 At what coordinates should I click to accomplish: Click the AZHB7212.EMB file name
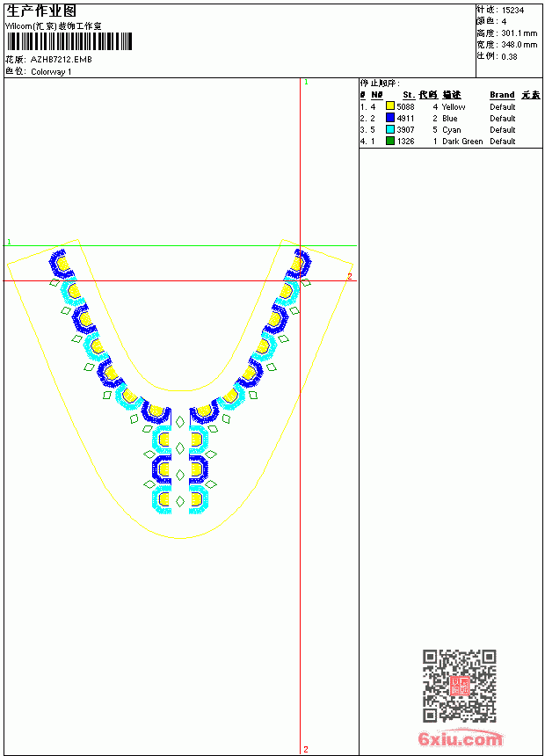tap(61, 60)
